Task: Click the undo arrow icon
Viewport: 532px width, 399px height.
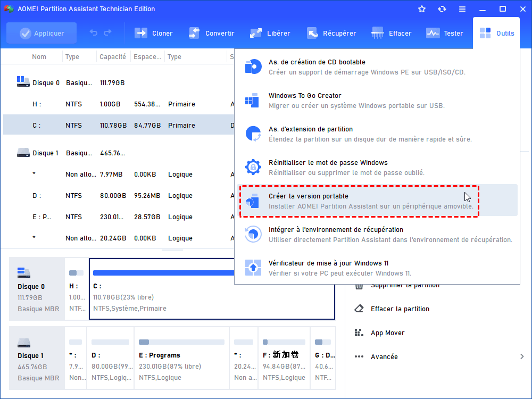Action: (93, 33)
